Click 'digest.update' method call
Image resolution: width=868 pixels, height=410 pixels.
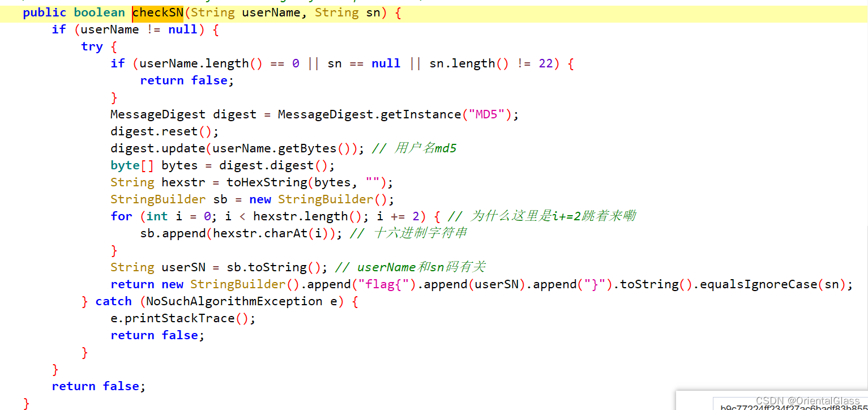click(x=157, y=149)
